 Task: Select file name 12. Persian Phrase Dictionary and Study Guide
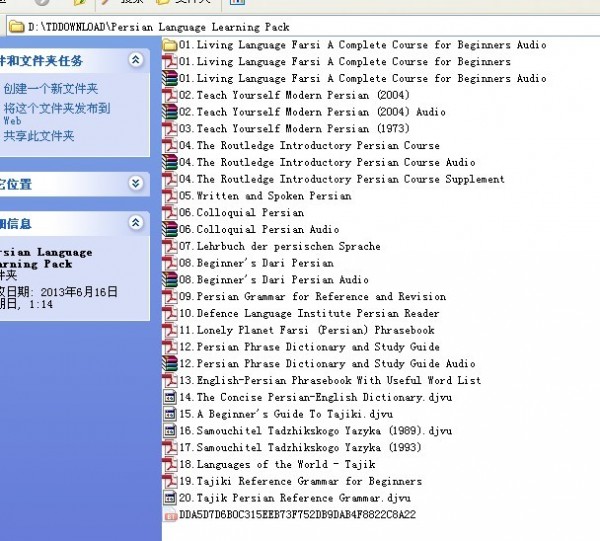(309, 347)
